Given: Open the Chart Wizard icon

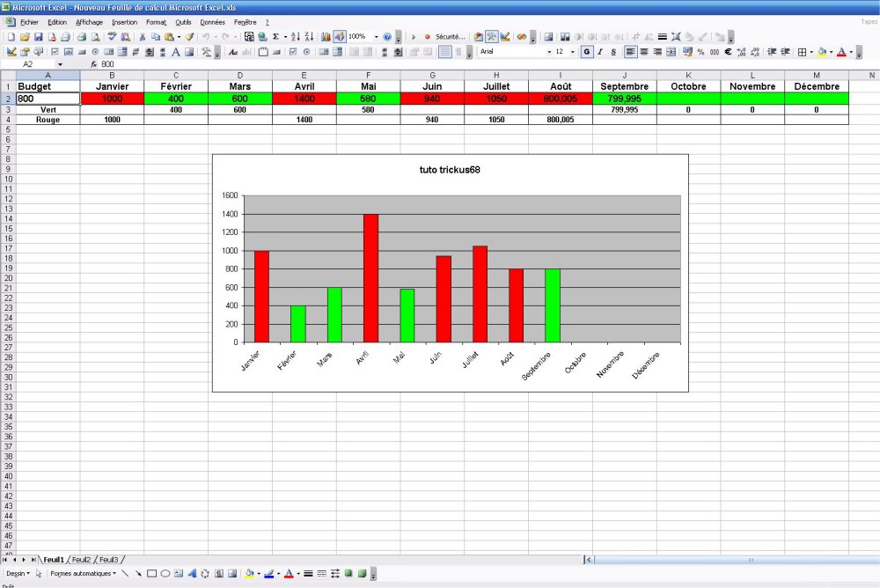Looking at the screenshot, I should click(326, 37).
